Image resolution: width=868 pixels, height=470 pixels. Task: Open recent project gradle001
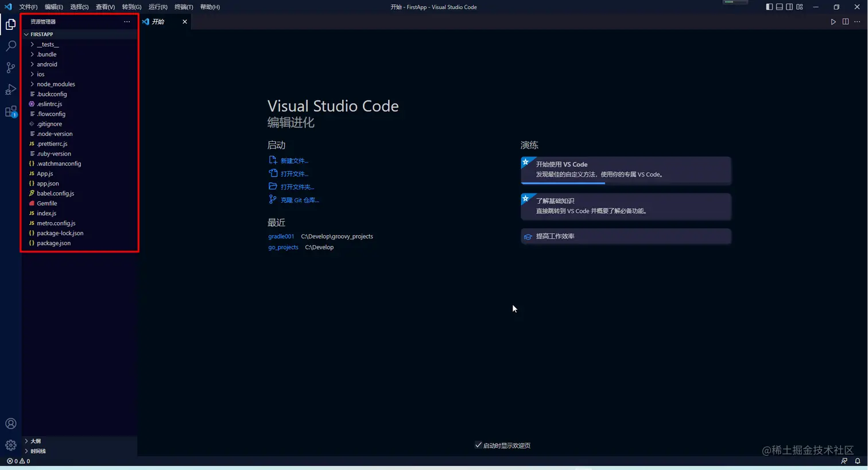point(281,236)
